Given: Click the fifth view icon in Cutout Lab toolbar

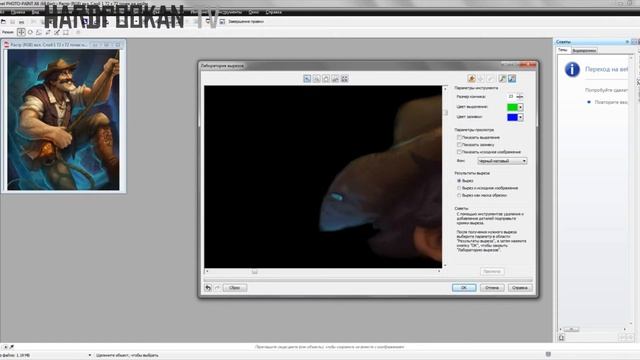Looking at the screenshot, I should 344,78.
